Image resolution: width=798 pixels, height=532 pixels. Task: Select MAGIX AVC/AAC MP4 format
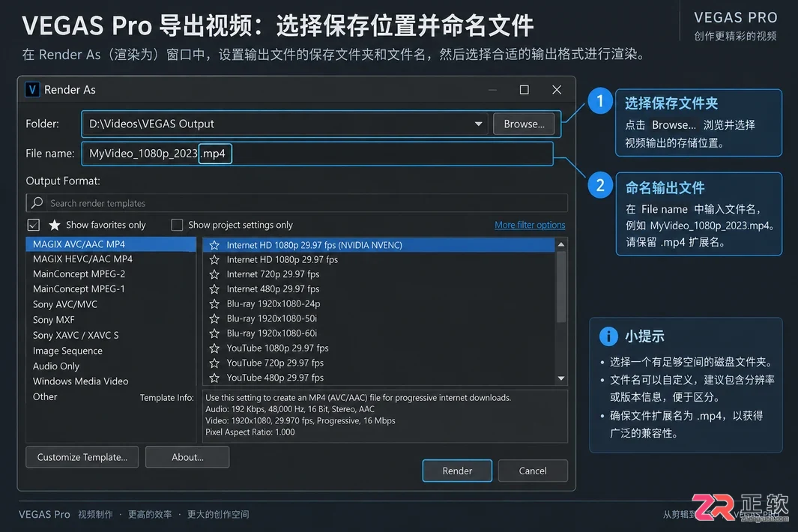coord(111,244)
